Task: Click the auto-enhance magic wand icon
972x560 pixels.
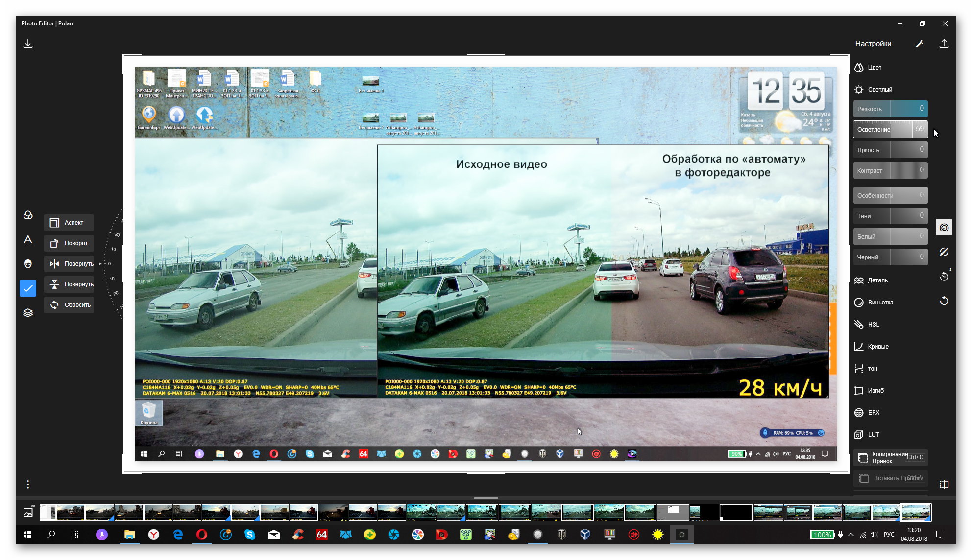Action: [x=919, y=44]
